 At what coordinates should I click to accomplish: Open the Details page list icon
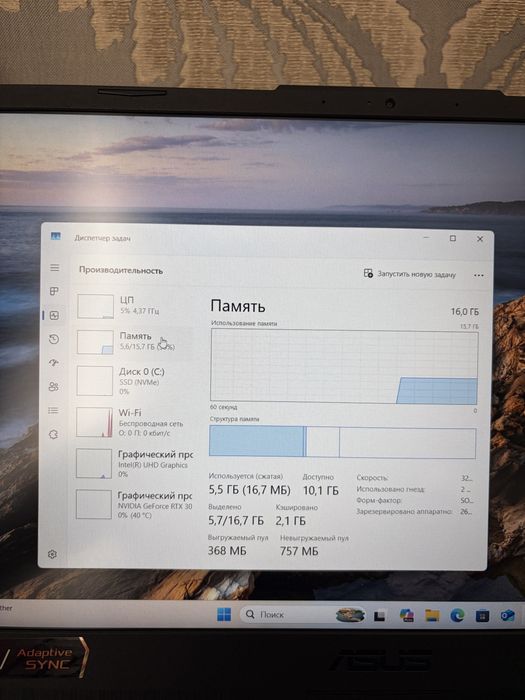tap(54, 410)
